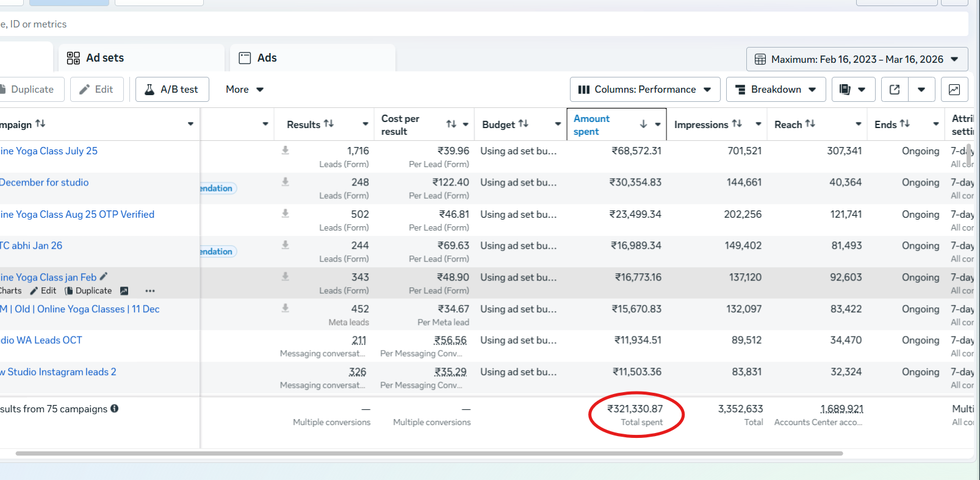
Task: Open the date range Maximum dropdown
Action: 856,59
